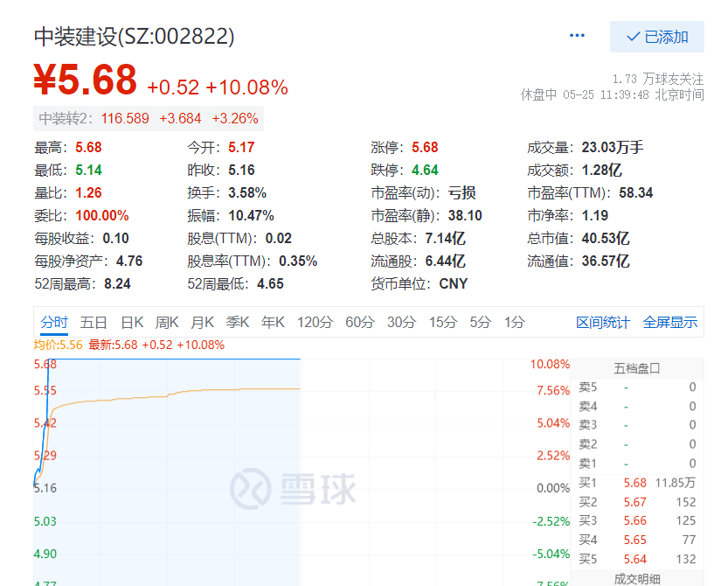Viewport: 728px width, 586px height.
Task: Switch to the 分时 chart tab
Action: pos(54,322)
